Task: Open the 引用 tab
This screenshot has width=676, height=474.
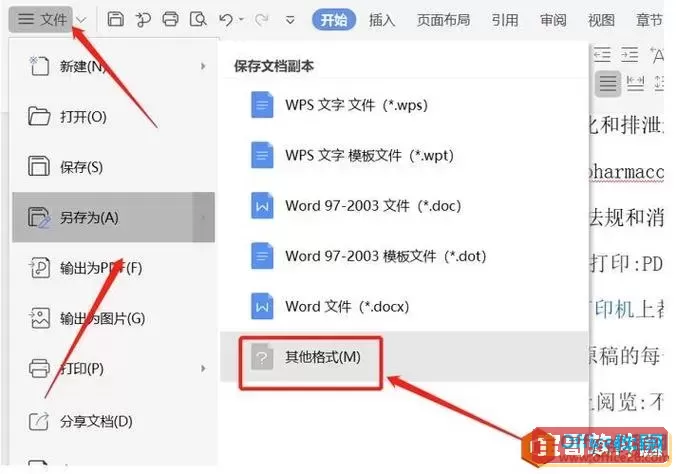Action: click(505, 20)
